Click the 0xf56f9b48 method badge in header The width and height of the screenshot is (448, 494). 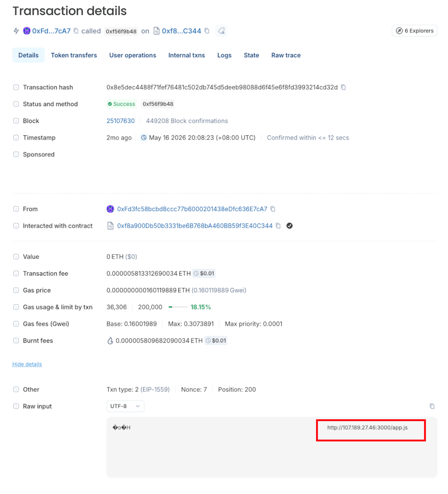121,31
